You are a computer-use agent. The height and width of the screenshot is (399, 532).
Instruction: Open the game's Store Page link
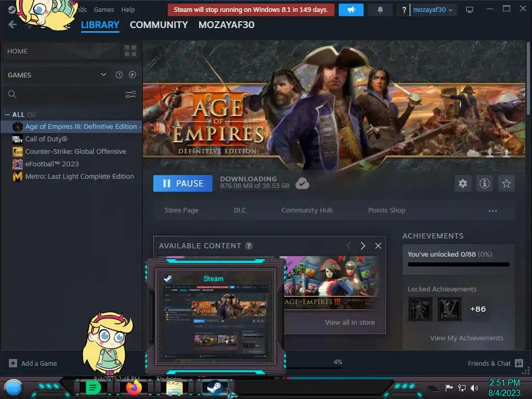tap(181, 210)
